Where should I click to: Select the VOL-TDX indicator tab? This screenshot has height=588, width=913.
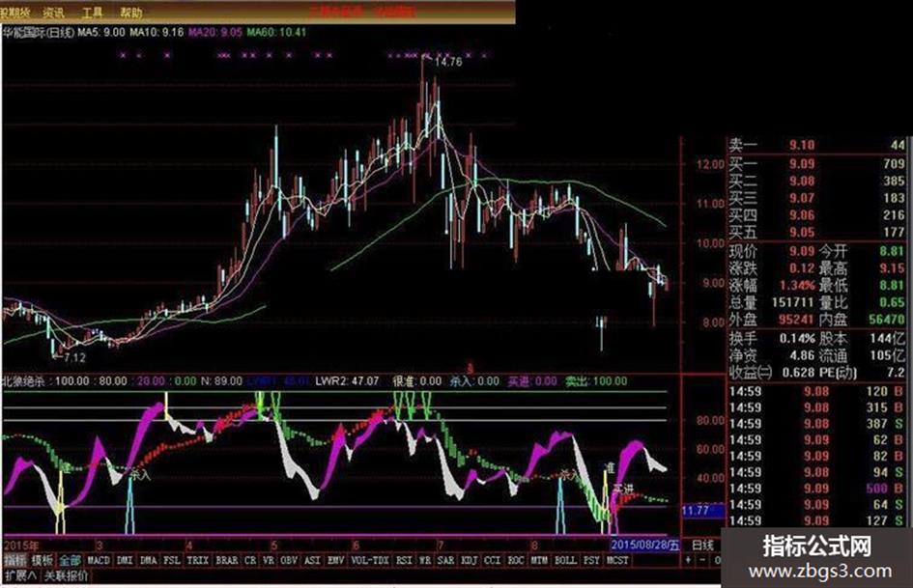click(x=370, y=560)
